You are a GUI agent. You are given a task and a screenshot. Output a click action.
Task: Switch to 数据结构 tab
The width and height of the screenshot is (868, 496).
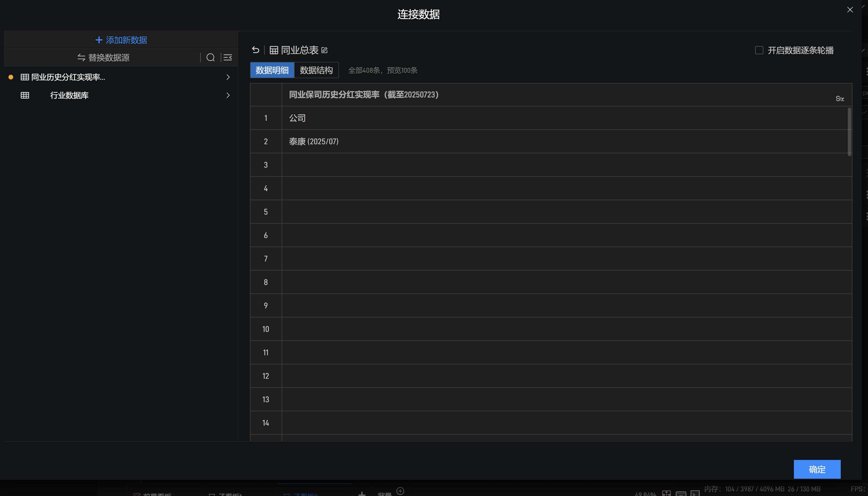[316, 70]
